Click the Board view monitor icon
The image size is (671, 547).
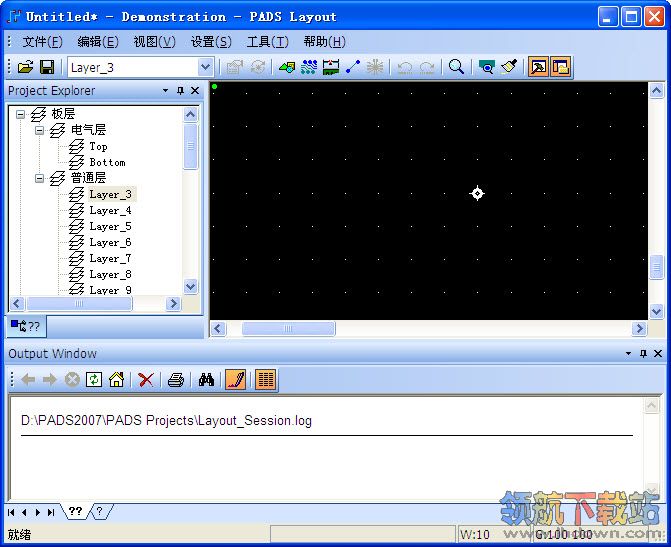486,67
